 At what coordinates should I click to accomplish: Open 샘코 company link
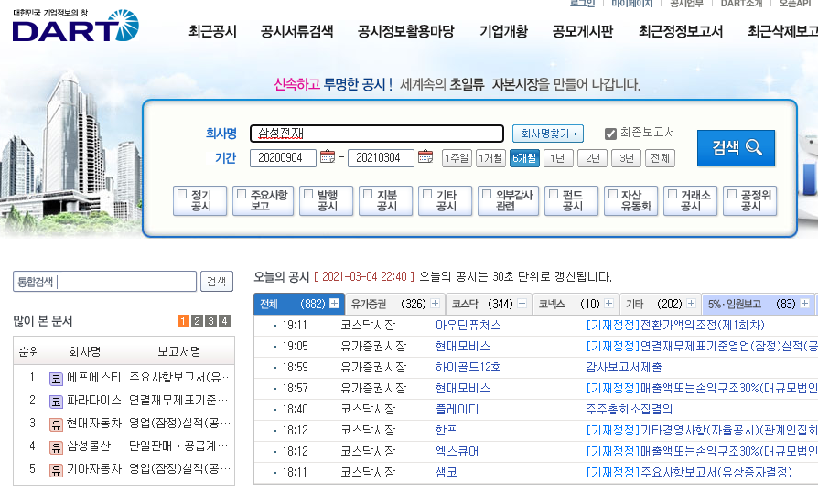446,472
